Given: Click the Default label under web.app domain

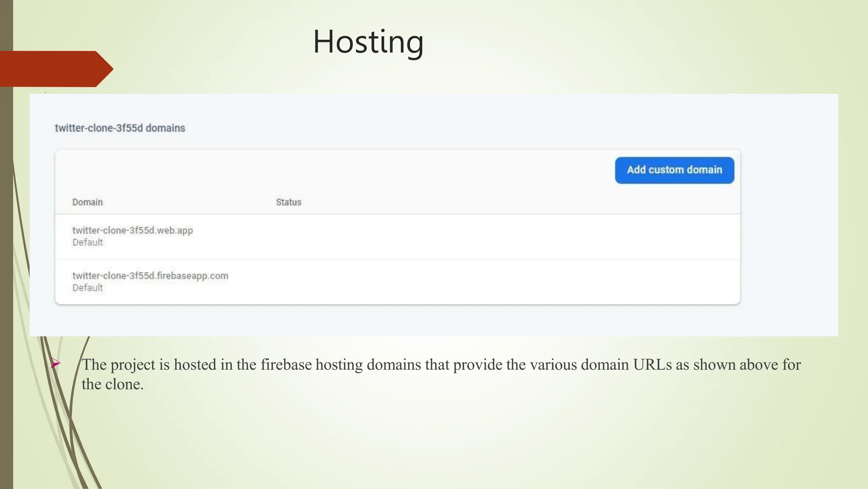Looking at the screenshot, I should pyautogui.click(x=88, y=243).
